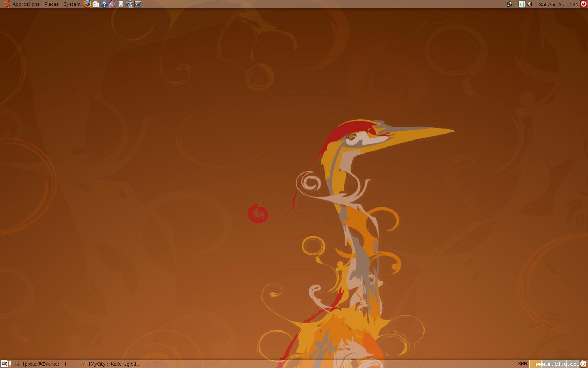The width and height of the screenshot is (588, 368).
Task: Click the volume speaker icon
Action: [530, 4]
